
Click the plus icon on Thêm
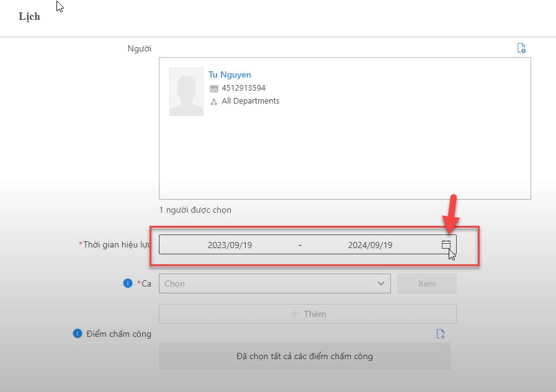(295, 314)
